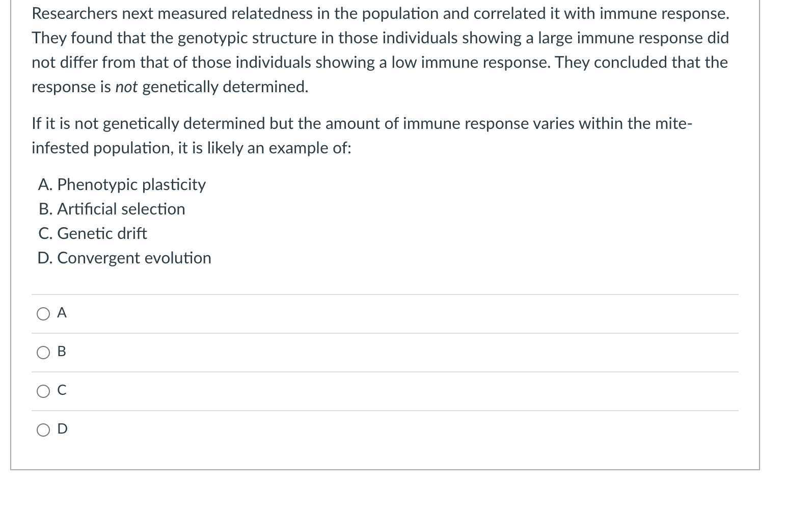
Task: Click the 'C. Genetic drift' option text
Action: (x=92, y=233)
